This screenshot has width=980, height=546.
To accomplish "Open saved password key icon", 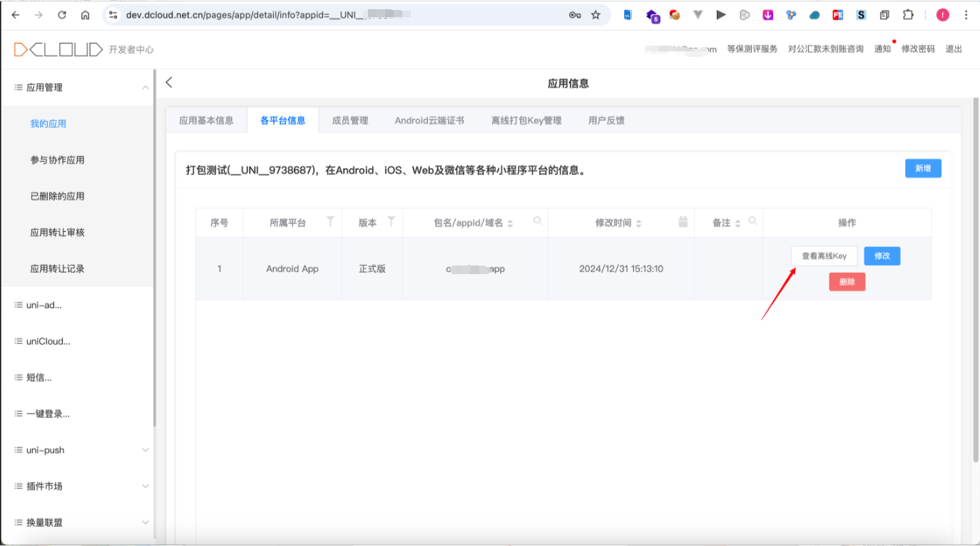I will (x=575, y=15).
